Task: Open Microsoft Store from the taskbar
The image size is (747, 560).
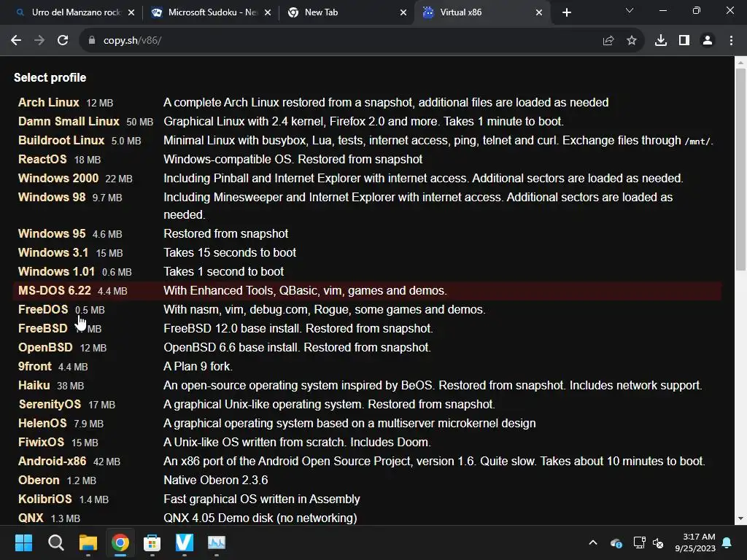Action: coord(152,542)
